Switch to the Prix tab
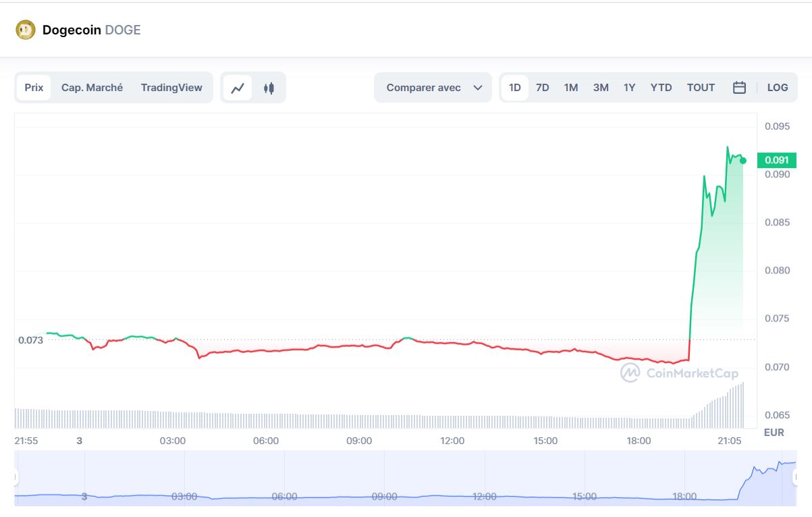The height and width of the screenshot is (517, 812). tap(34, 88)
